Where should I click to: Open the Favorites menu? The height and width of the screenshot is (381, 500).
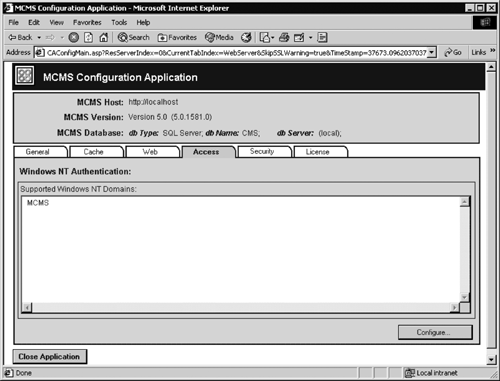(x=87, y=22)
